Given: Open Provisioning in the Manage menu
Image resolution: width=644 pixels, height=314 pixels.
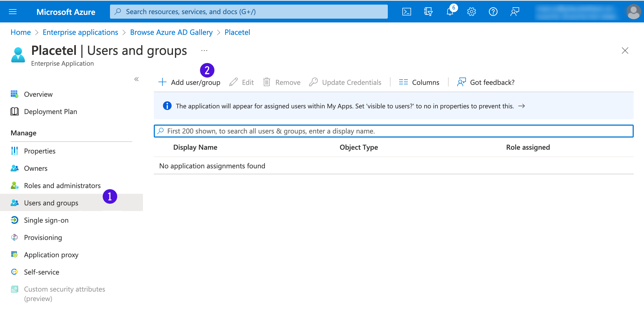Looking at the screenshot, I should (43, 238).
